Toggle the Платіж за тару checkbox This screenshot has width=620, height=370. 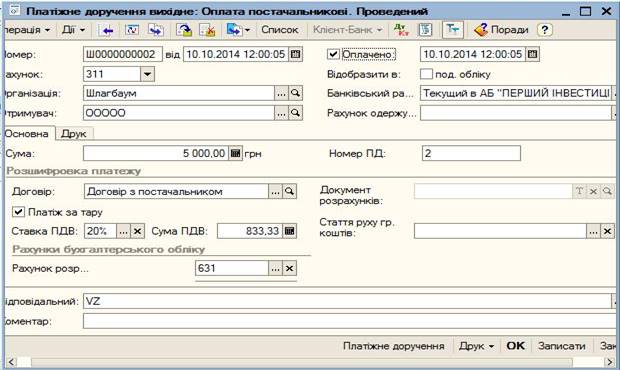tap(18, 212)
